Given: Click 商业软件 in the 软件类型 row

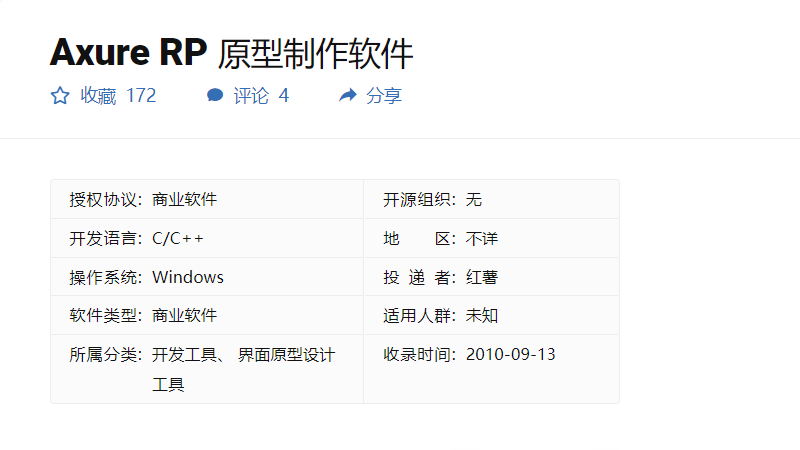Looking at the screenshot, I should coord(185,315).
